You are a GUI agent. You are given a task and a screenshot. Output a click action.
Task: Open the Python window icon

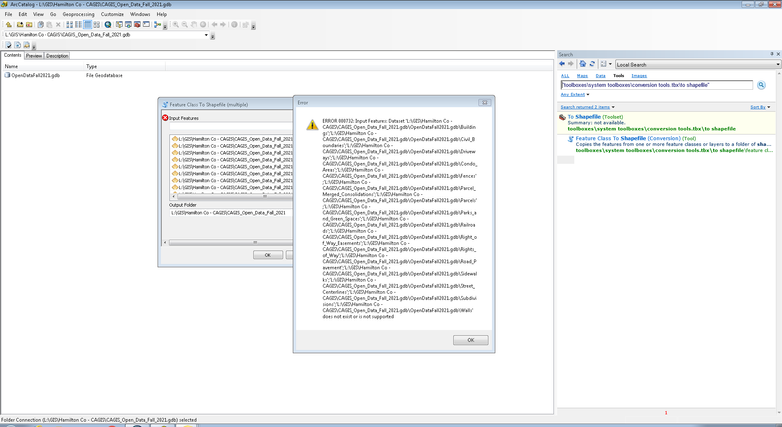pyautogui.click(x=146, y=24)
